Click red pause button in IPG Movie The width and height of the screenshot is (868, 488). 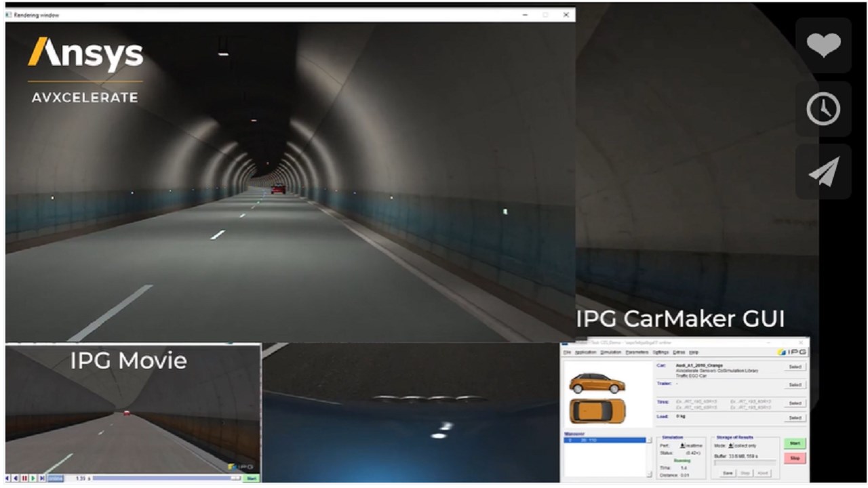coord(24,478)
